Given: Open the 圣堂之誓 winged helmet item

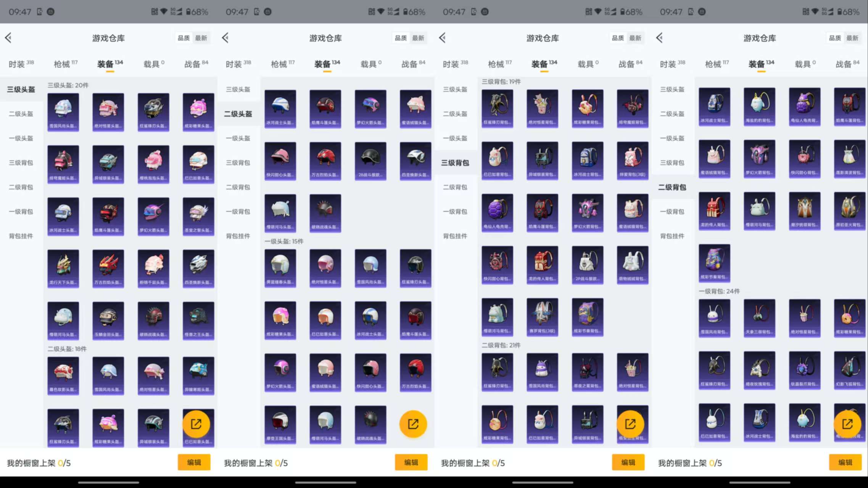Looking at the screenshot, I should (x=198, y=216).
